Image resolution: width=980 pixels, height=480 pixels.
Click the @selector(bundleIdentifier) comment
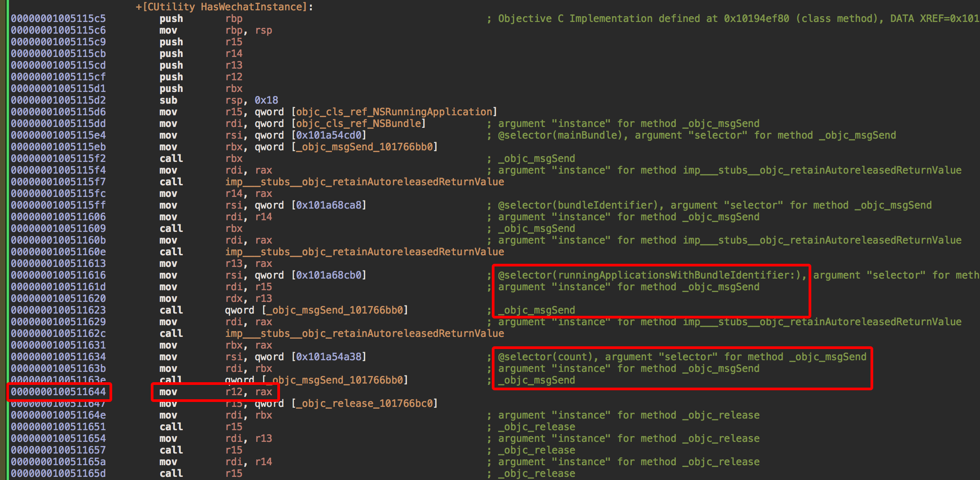click(x=581, y=205)
